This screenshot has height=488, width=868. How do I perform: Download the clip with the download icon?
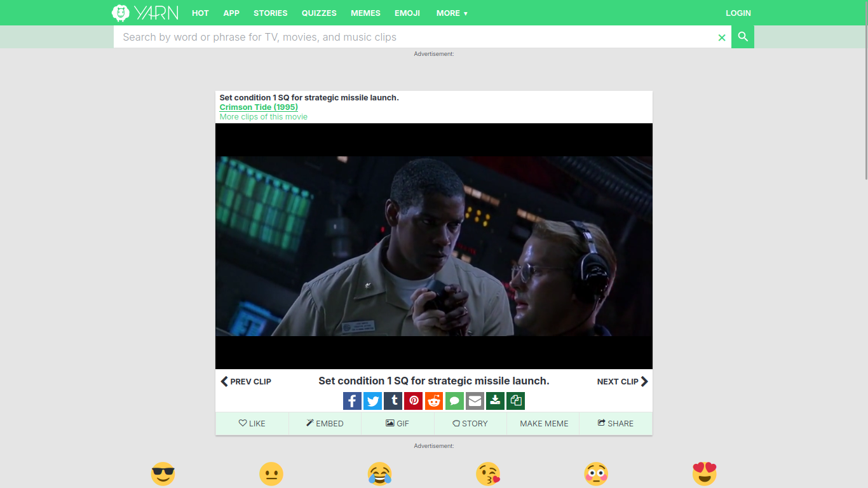pyautogui.click(x=495, y=401)
